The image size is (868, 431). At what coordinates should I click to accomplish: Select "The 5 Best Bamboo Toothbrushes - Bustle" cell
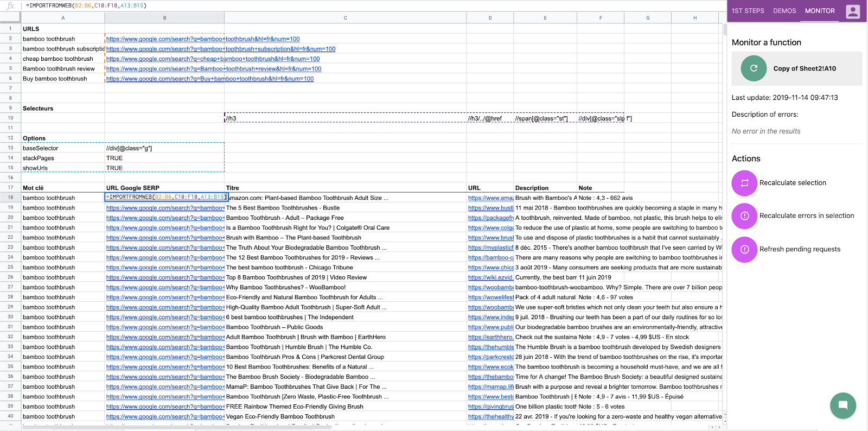point(346,208)
